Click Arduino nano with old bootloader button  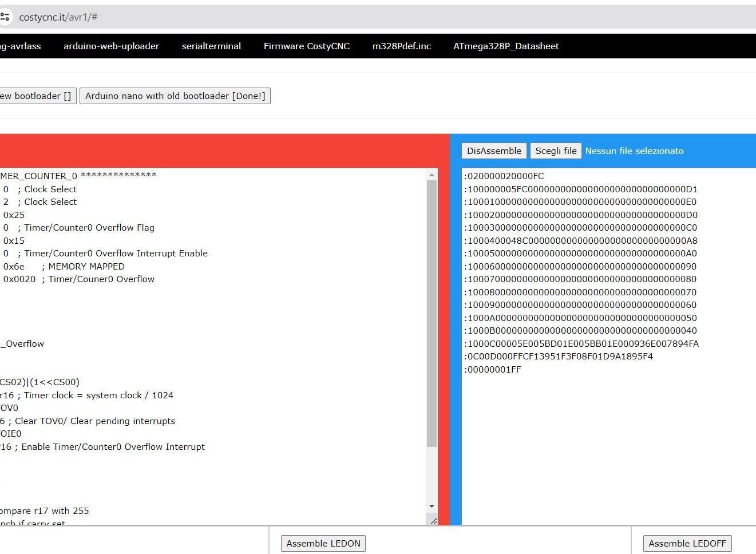pos(175,96)
